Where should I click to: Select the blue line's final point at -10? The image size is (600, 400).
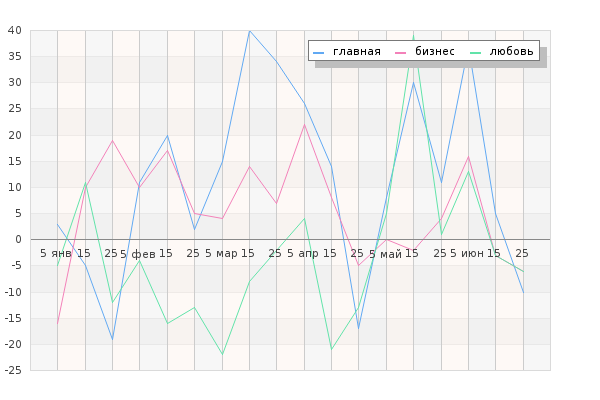pos(523,292)
